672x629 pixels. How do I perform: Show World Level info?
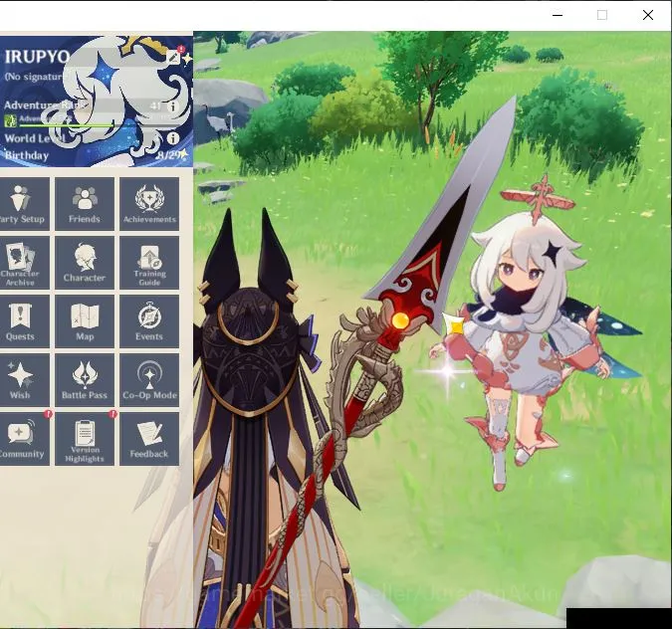point(172,138)
